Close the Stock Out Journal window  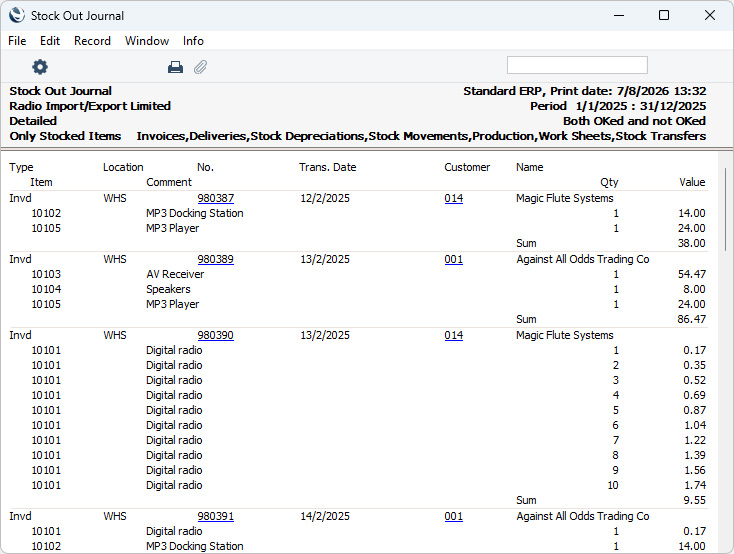710,15
